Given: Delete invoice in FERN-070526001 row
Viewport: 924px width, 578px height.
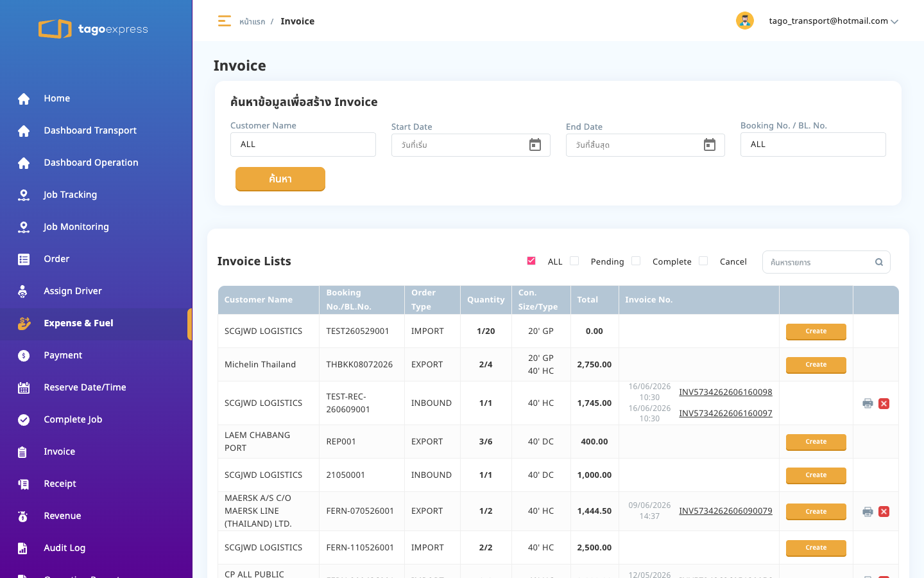Looking at the screenshot, I should pos(884,512).
